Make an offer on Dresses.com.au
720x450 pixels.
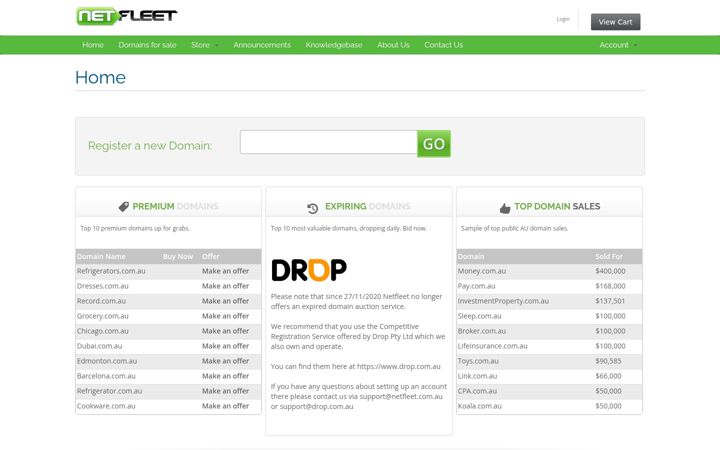click(x=225, y=286)
